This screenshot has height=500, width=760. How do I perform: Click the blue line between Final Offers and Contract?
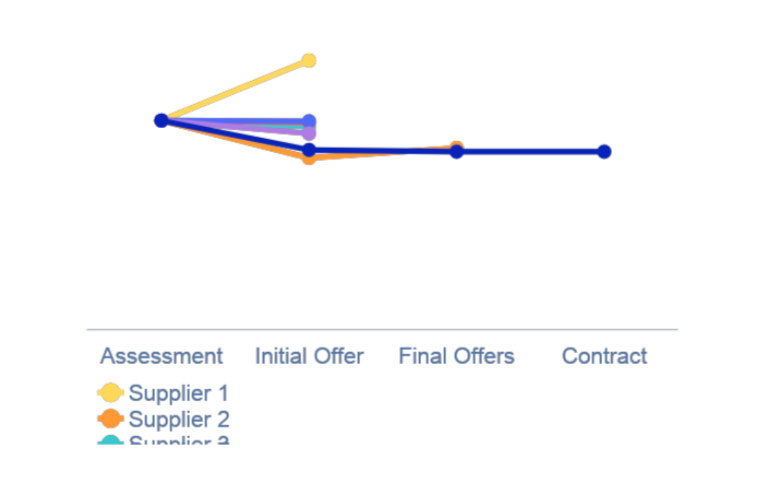[x=530, y=152]
